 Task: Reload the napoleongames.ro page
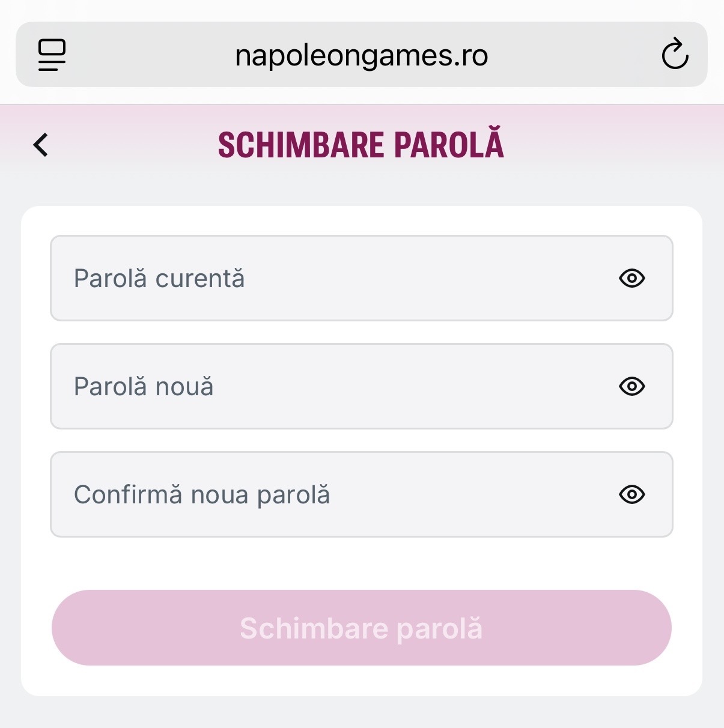675,55
